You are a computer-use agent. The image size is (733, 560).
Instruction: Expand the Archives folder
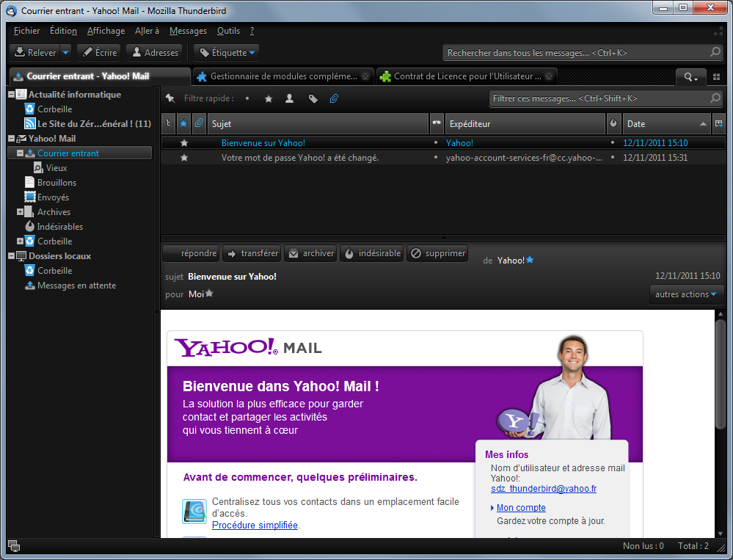point(21,212)
